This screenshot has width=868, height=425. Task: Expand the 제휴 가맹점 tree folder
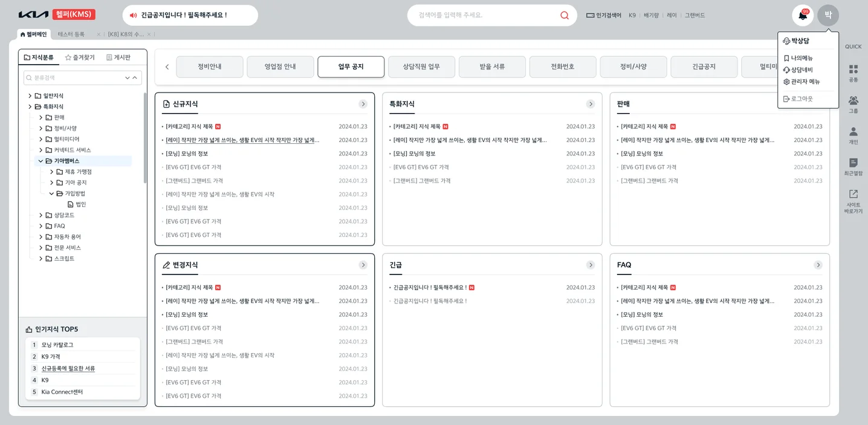51,172
